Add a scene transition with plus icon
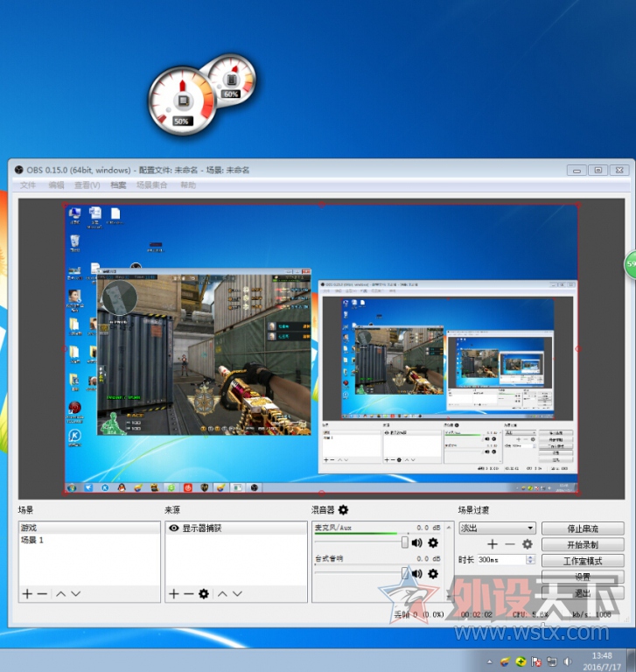This screenshot has height=672, width=636. tap(493, 544)
